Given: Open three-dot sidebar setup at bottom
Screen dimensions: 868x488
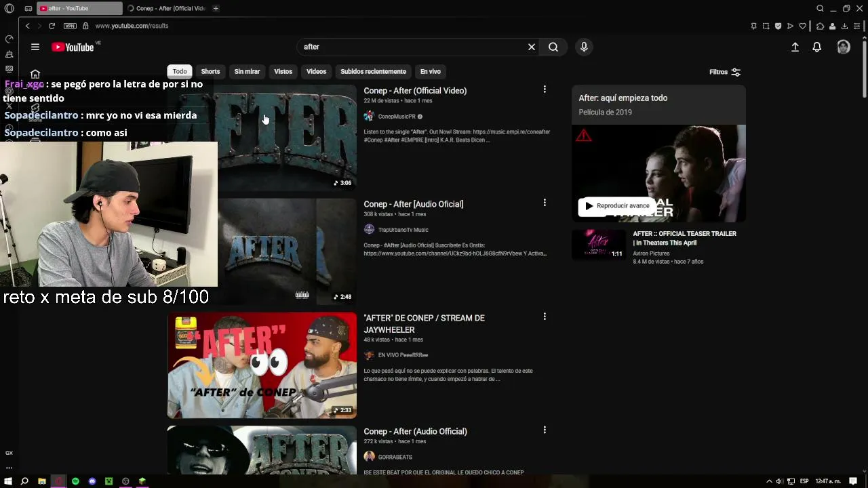Looking at the screenshot, I should 9,468.
